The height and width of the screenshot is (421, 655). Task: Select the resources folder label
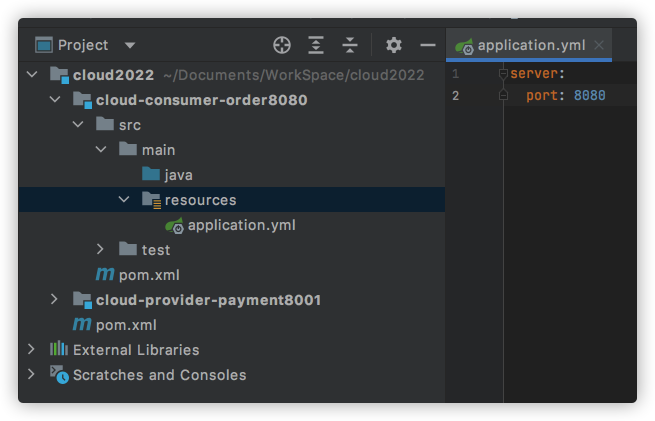point(201,200)
